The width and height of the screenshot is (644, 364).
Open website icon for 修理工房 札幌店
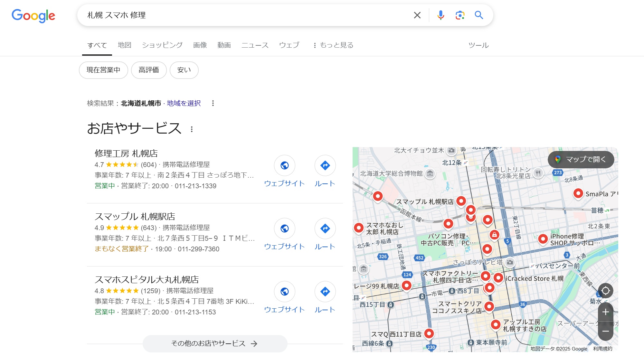[284, 165]
